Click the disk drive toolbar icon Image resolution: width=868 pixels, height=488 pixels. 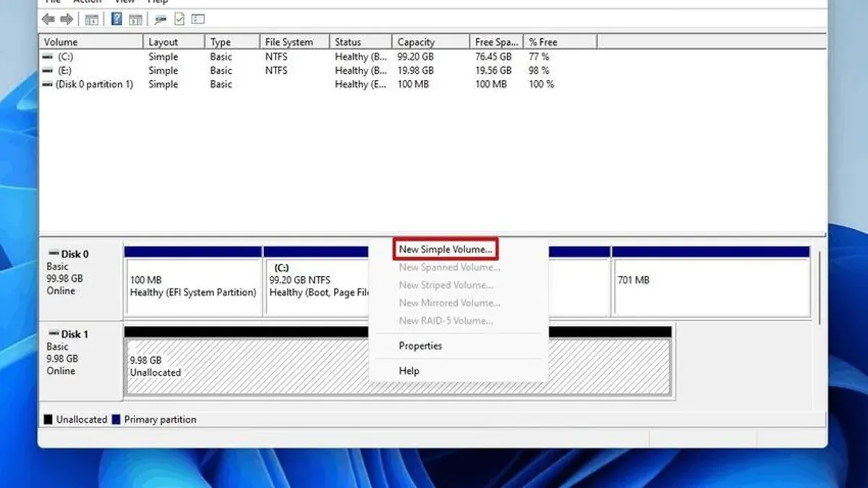click(161, 20)
